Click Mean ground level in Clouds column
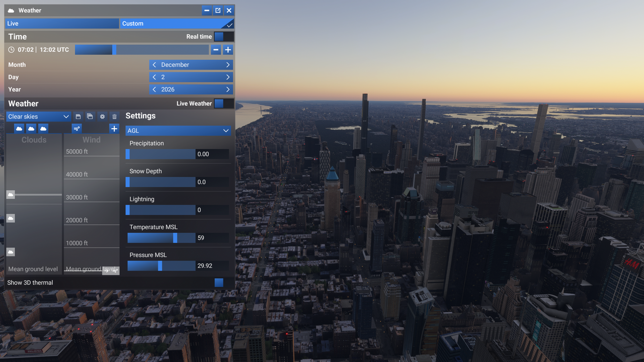The height and width of the screenshot is (362, 644). 33,269
